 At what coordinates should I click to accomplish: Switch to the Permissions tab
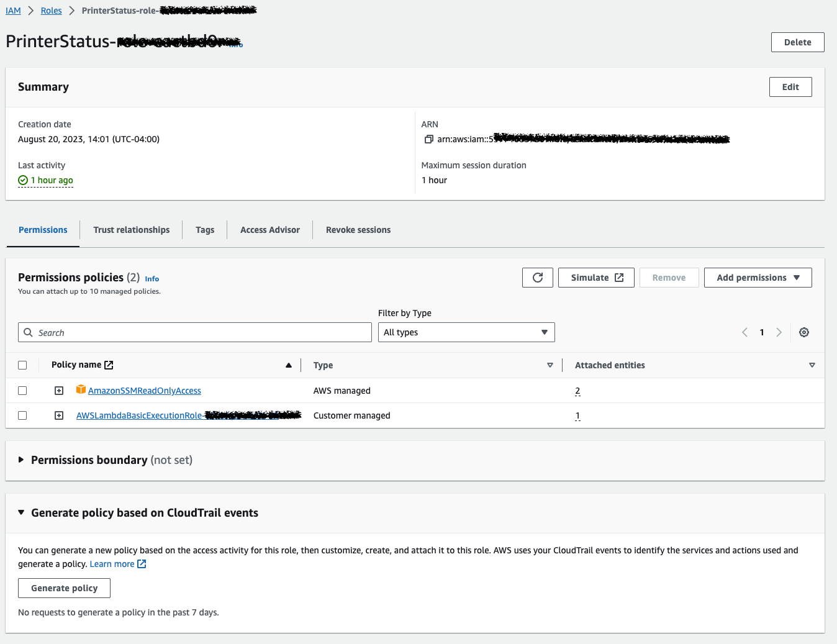(x=43, y=230)
